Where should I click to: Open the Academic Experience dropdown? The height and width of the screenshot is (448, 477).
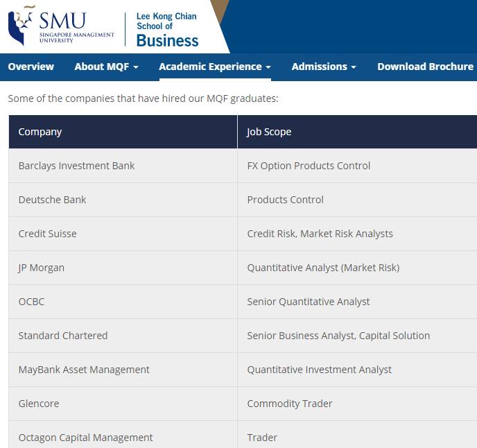coord(214,67)
